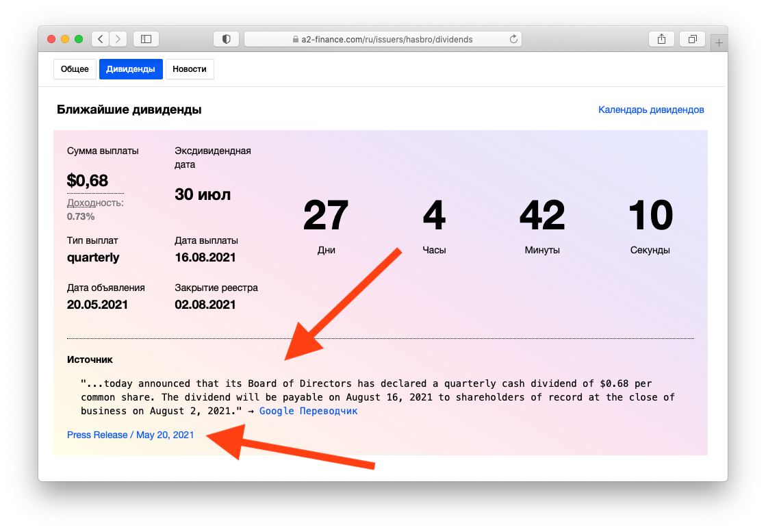Click the Сумма выплаты label
This screenshot has height=532, width=766.
[103, 151]
